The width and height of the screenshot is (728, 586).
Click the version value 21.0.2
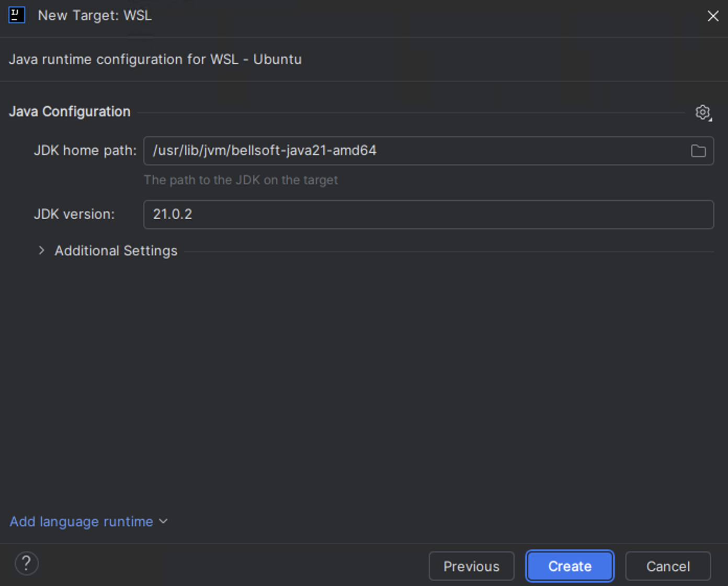172,215
